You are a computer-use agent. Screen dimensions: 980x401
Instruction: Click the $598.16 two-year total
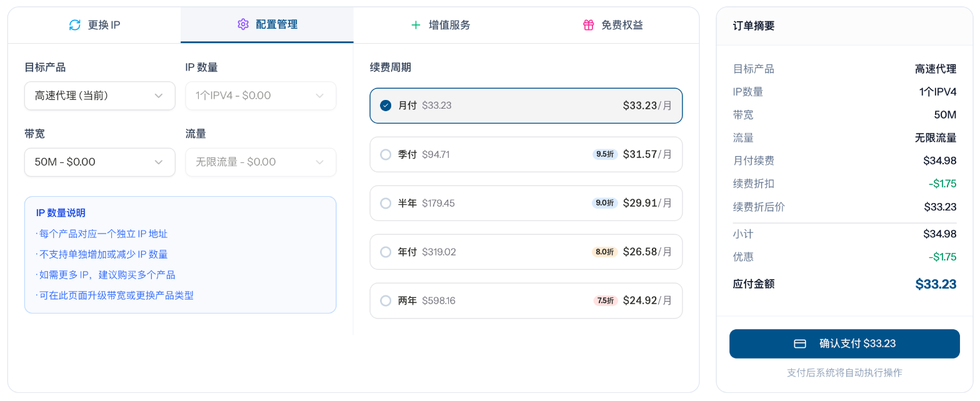(439, 300)
